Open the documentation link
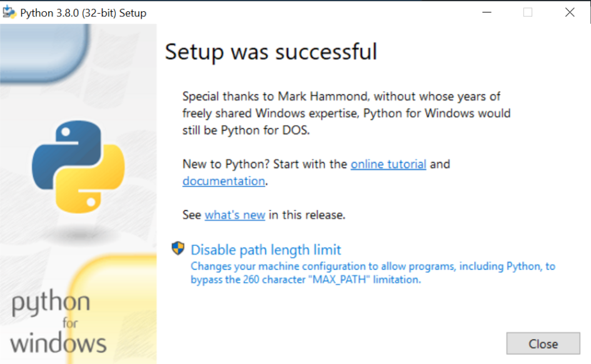The width and height of the screenshot is (591, 364). [x=223, y=181]
